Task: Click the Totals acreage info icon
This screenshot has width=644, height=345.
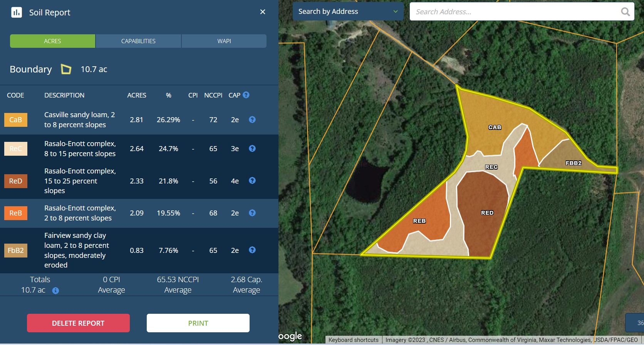Action: (x=55, y=291)
